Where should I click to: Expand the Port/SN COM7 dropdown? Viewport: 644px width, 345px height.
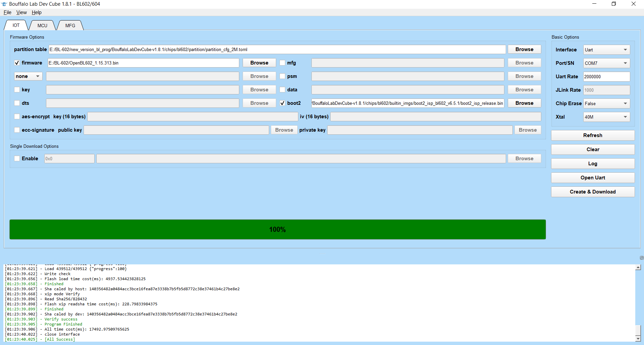[606, 63]
